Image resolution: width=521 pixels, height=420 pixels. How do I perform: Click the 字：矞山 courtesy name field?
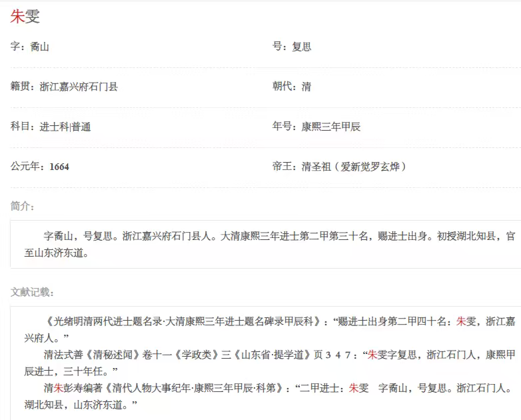30,47
